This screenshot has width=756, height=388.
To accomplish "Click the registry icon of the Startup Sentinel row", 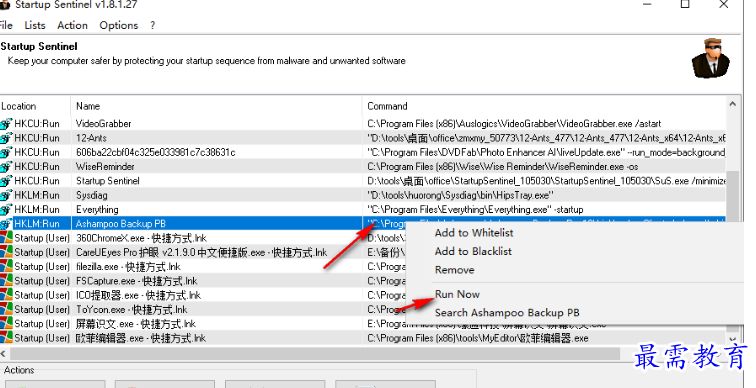I will (6, 181).
